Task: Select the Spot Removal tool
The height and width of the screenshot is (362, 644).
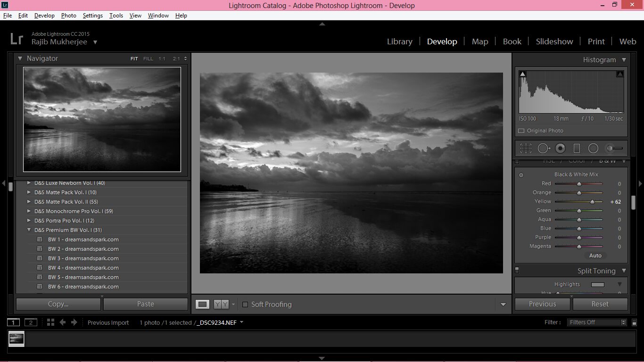Action: (544, 148)
